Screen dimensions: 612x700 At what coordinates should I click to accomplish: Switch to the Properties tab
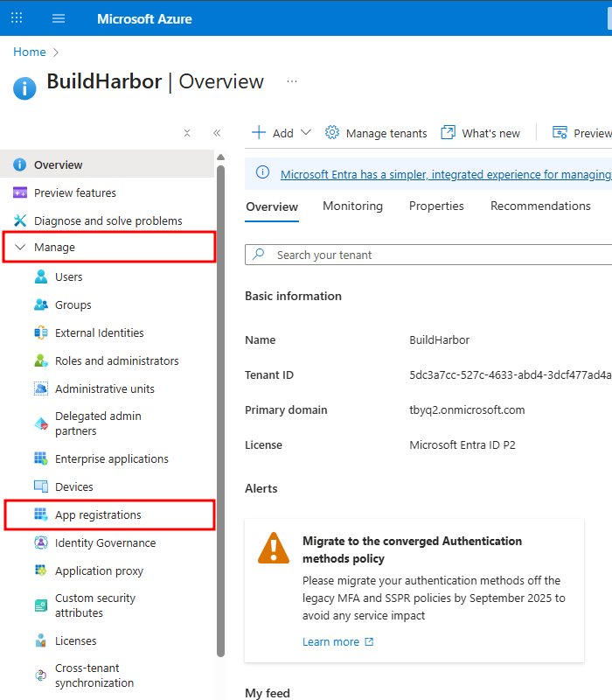click(436, 206)
